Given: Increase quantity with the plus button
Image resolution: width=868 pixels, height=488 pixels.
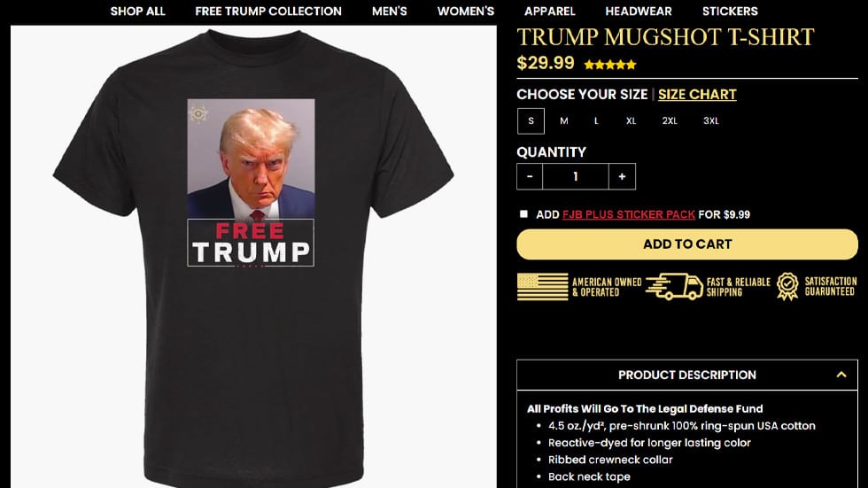Looking at the screenshot, I should tap(622, 176).
